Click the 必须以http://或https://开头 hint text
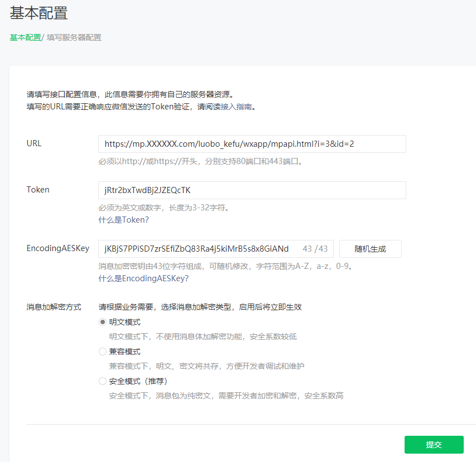476x462 pixels. (200, 161)
